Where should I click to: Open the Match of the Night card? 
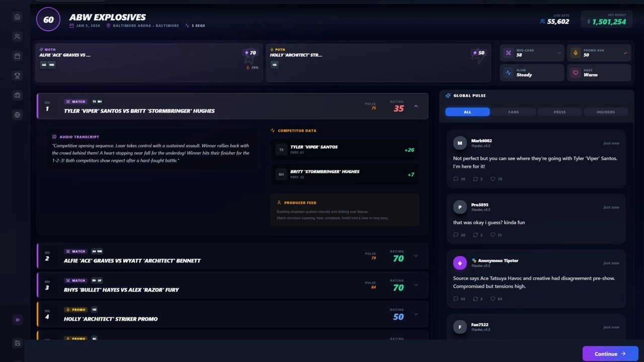pyautogui.click(x=148, y=62)
